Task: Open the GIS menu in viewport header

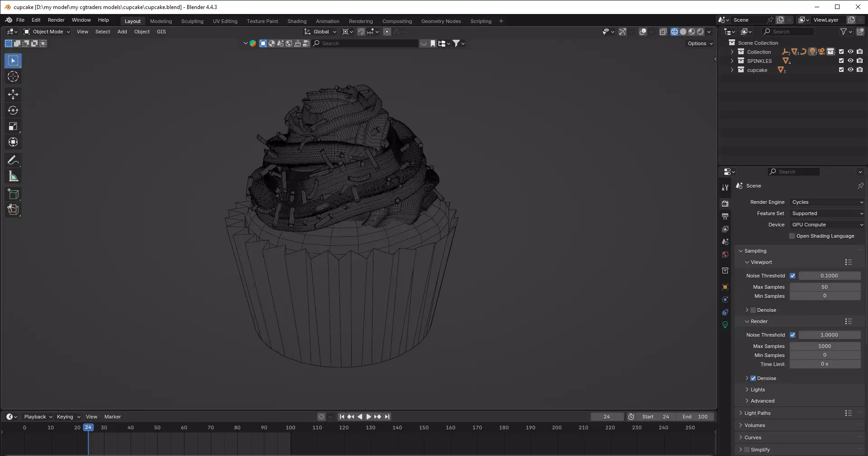Action: 161,32
